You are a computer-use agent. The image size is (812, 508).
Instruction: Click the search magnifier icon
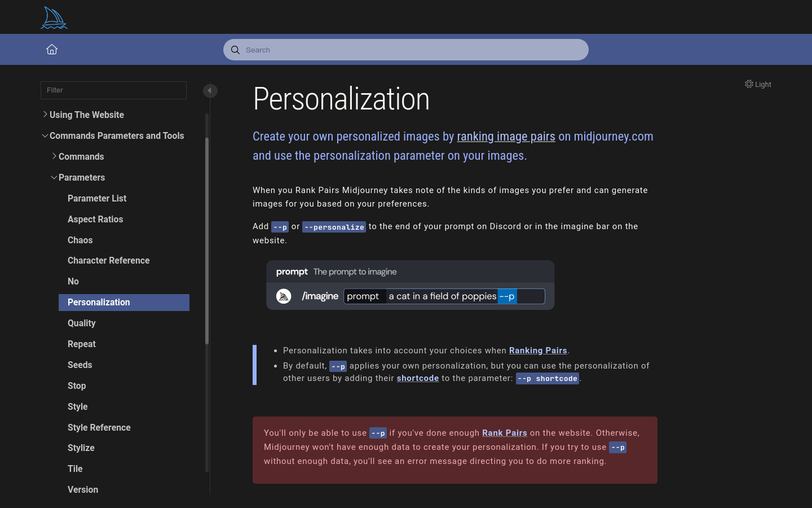235,50
